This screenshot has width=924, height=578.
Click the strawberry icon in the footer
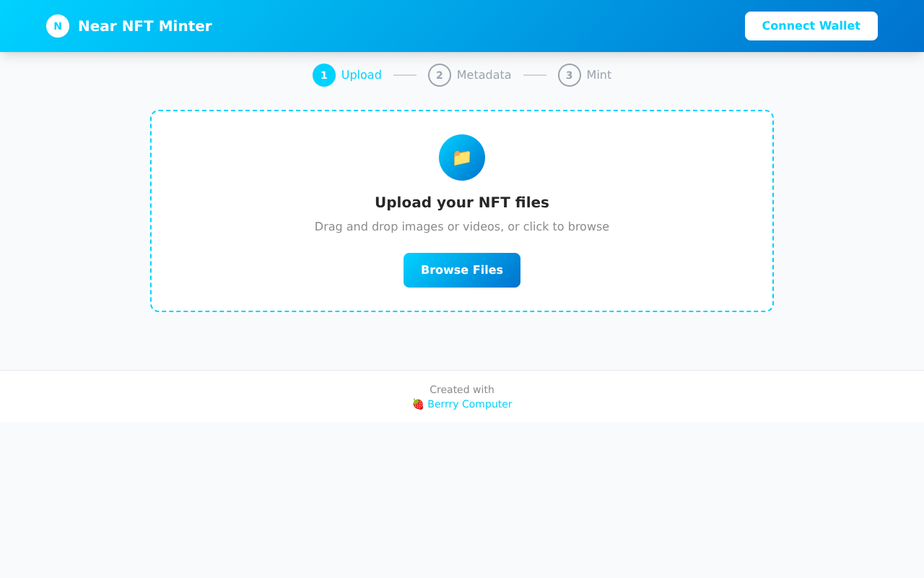coord(417,404)
